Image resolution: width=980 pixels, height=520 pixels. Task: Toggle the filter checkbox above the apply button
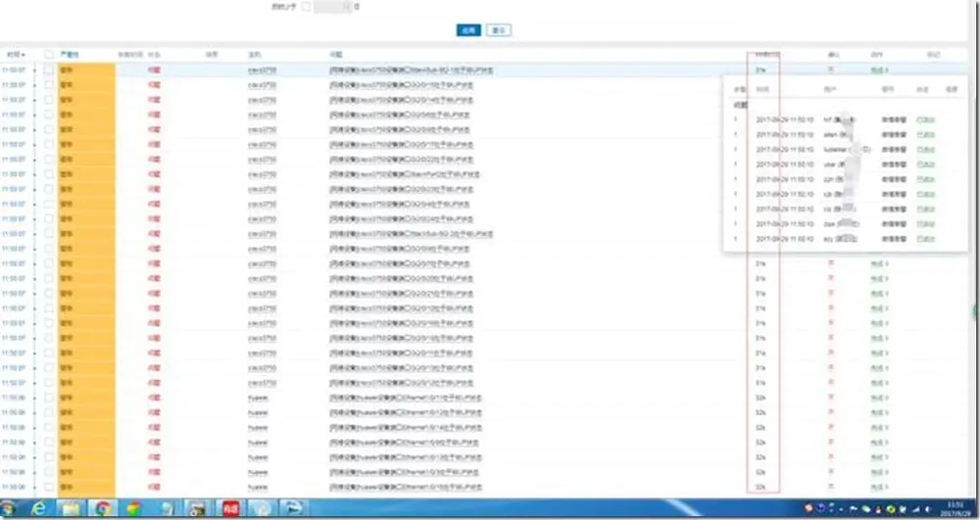tap(306, 7)
